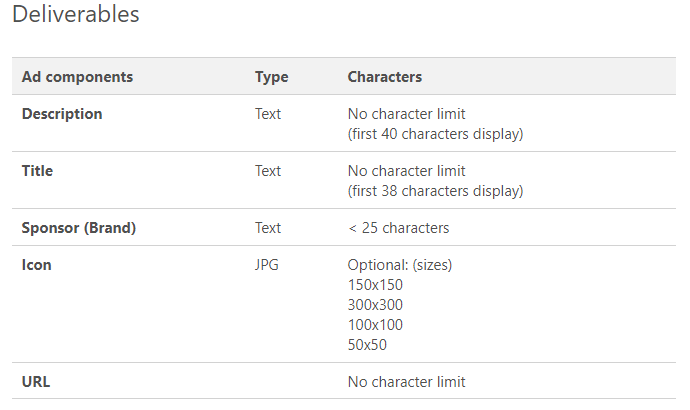Click the Ad components column header
The height and width of the screenshot is (410, 690).
(x=77, y=77)
